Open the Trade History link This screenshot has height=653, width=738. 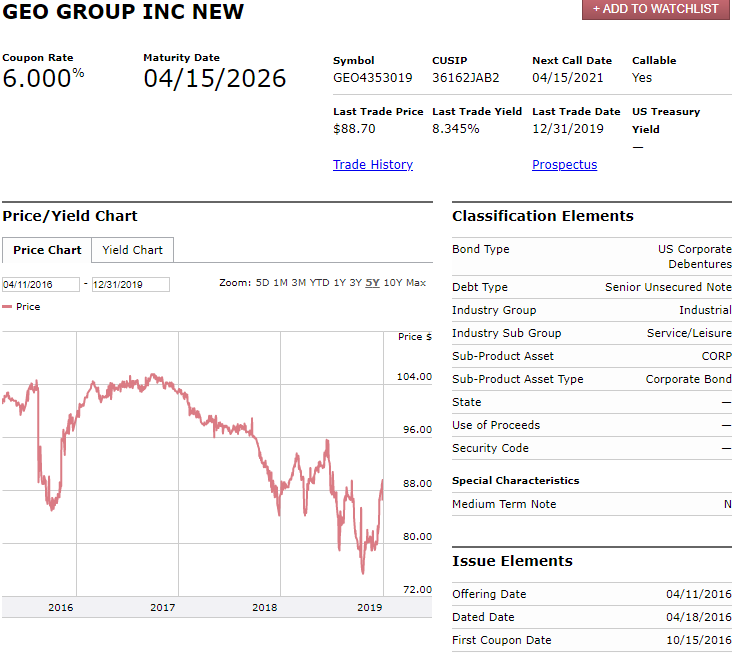[373, 165]
